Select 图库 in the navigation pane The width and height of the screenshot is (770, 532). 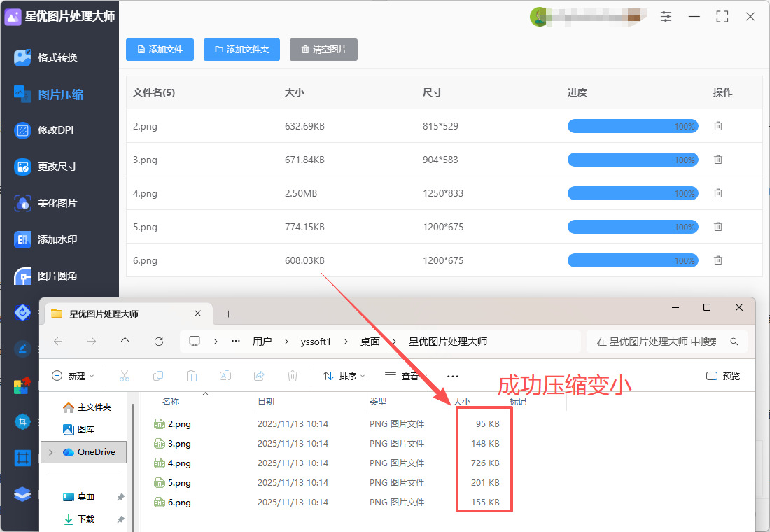pyautogui.click(x=79, y=429)
